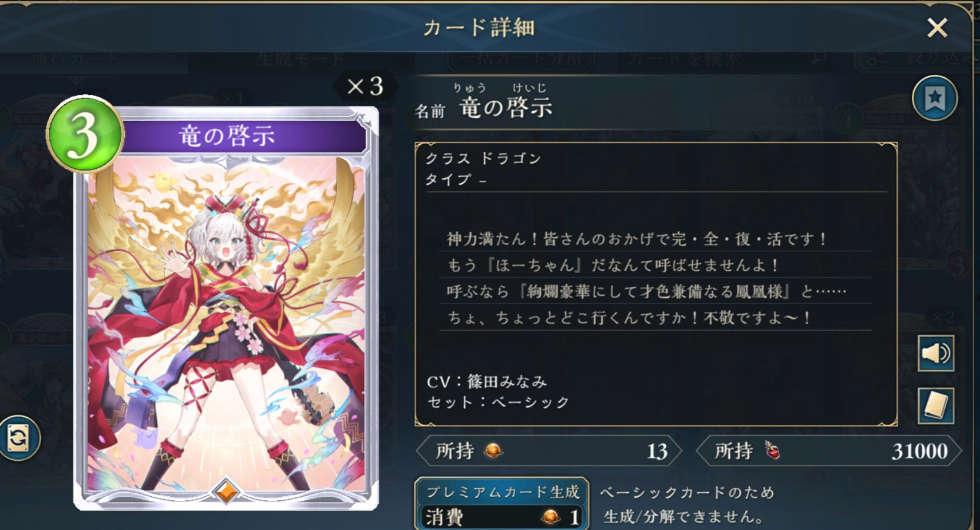Play the card voice speaker icon
The height and width of the screenshot is (530, 980).
click(935, 353)
